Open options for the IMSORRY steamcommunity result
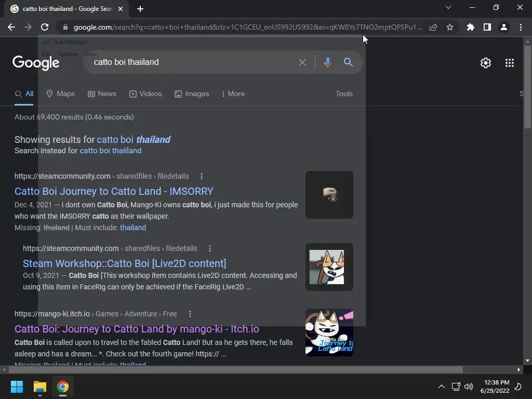This screenshot has width=532, height=399. [202, 176]
